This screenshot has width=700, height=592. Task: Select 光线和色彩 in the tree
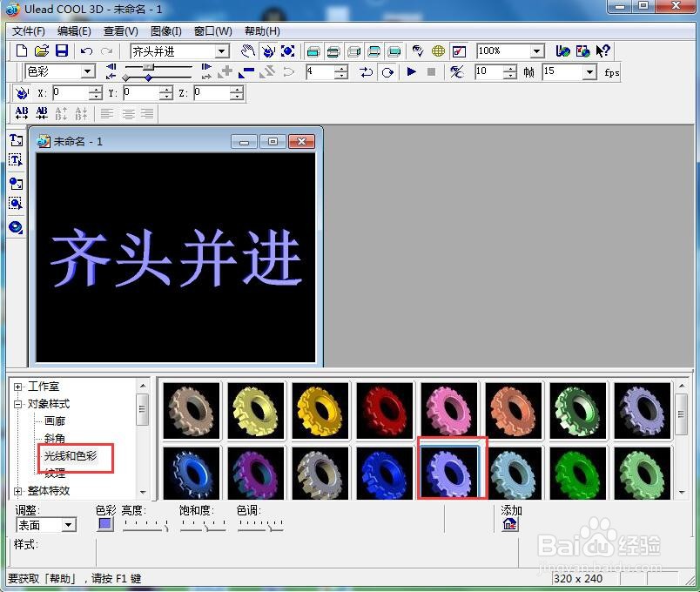point(71,456)
